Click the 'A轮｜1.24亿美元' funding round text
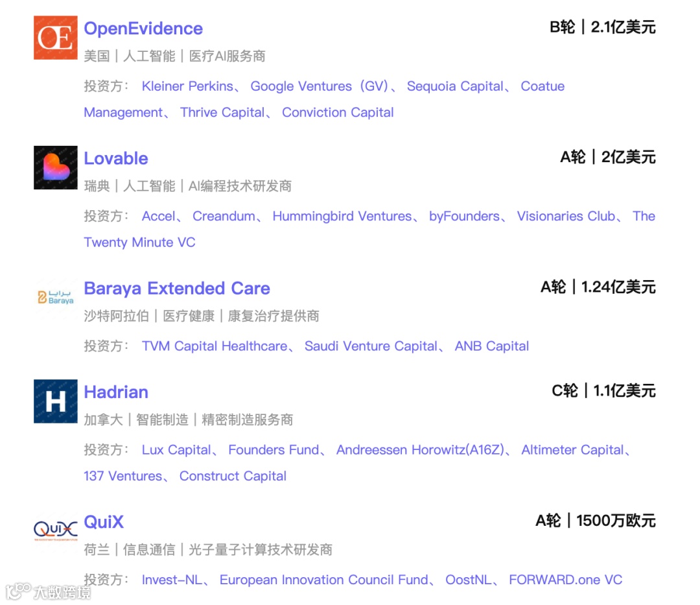Screen dimensions: 700x605 [598, 287]
